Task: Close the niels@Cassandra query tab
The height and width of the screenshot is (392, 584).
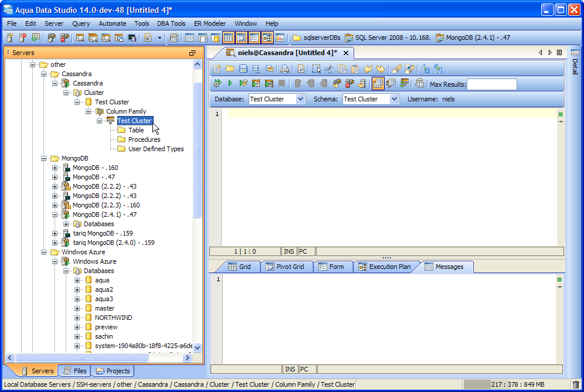Action: (345, 53)
